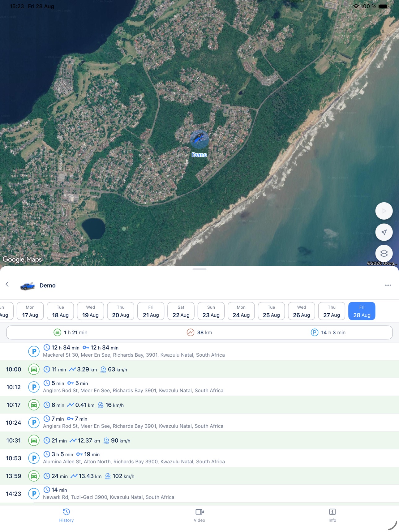Open the Newark Rd parking stop

pyautogui.click(x=199, y=494)
